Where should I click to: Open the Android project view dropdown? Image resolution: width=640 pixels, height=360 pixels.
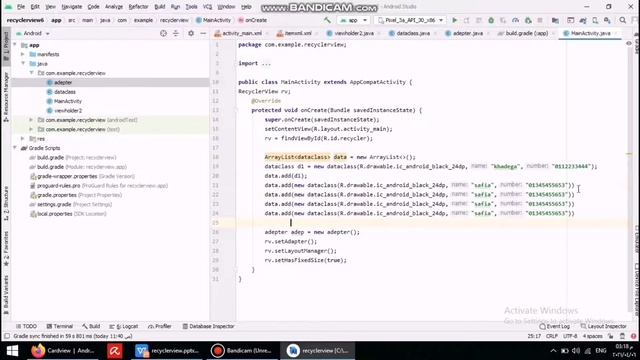[x=33, y=33]
